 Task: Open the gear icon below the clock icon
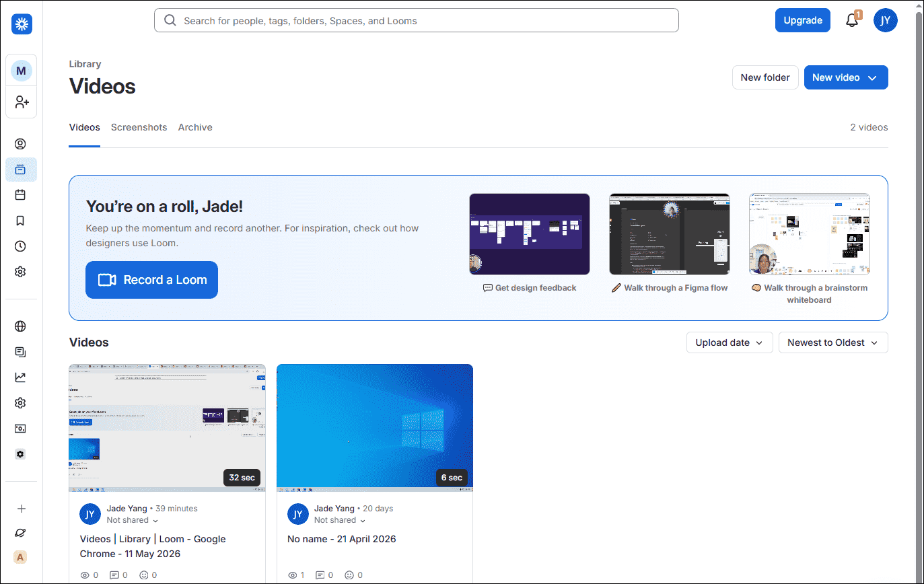click(x=20, y=272)
